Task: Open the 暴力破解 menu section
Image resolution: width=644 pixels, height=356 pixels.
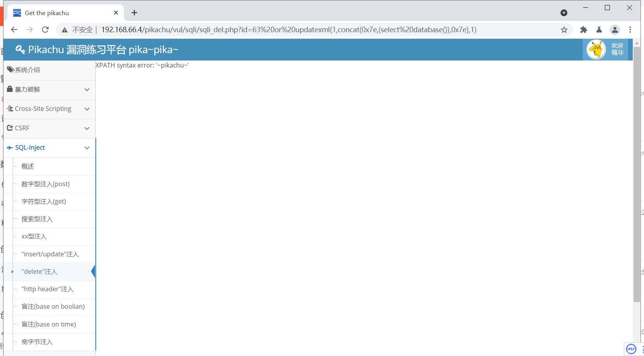Action: pos(49,90)
